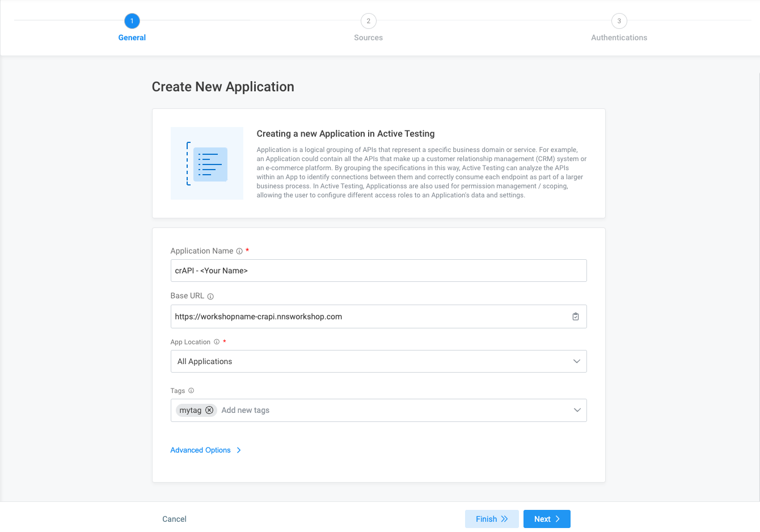Click the application list illustration
This screenshot has width=760, height=532.
pos(207,163)
